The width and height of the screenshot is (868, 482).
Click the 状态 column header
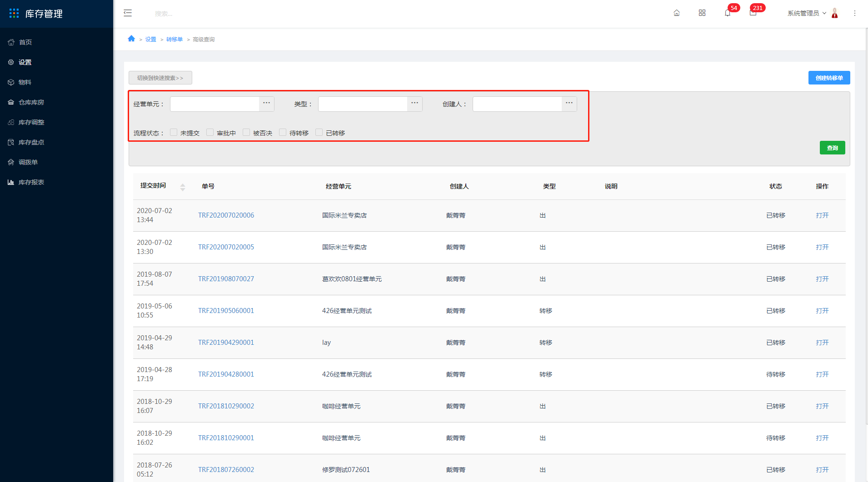pos(776,186)
